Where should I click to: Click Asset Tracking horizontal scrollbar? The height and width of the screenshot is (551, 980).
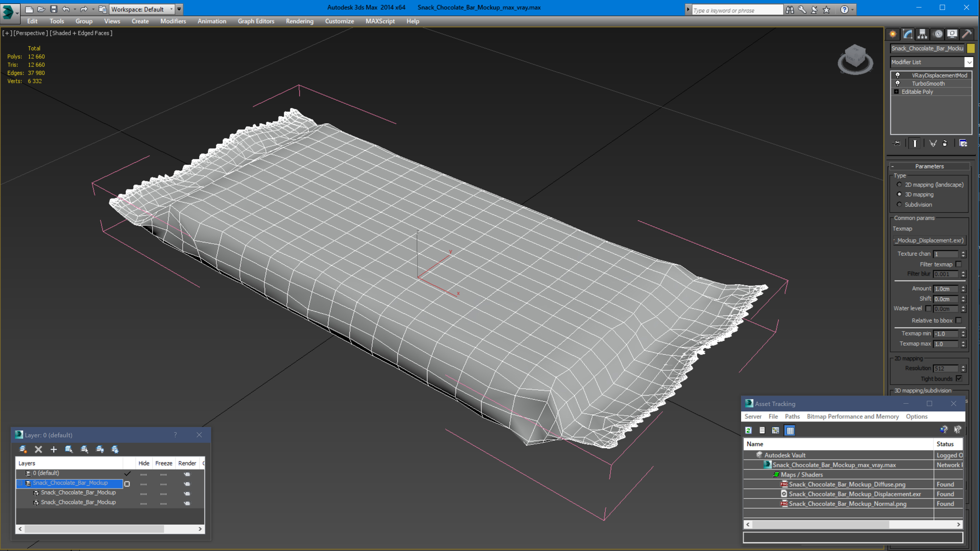pyautogui.click(x=853, y=524)
